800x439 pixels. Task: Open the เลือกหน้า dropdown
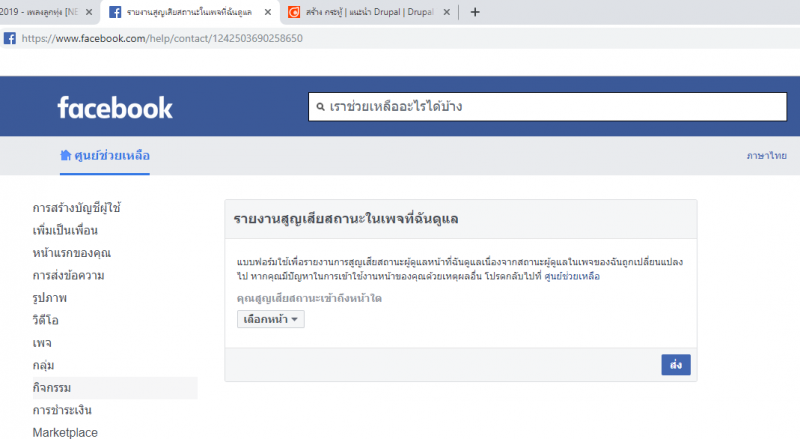[x=270, y=319]
